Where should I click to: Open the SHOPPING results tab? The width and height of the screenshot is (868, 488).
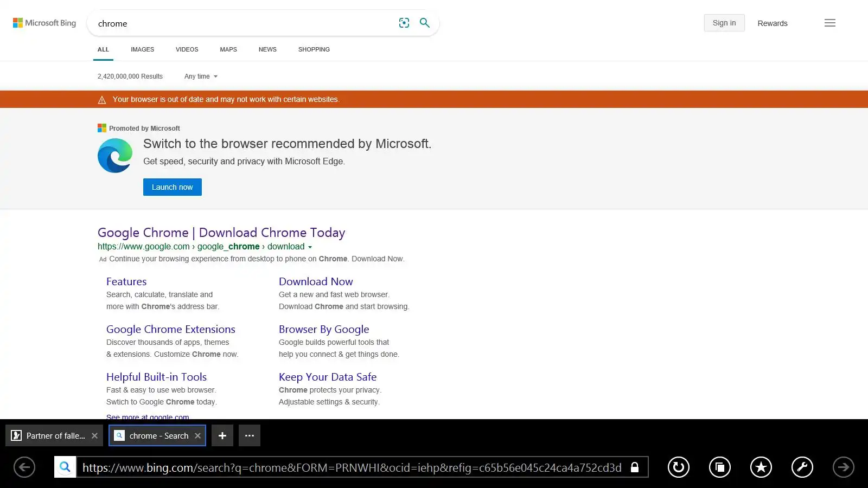[x=314, y=49]
